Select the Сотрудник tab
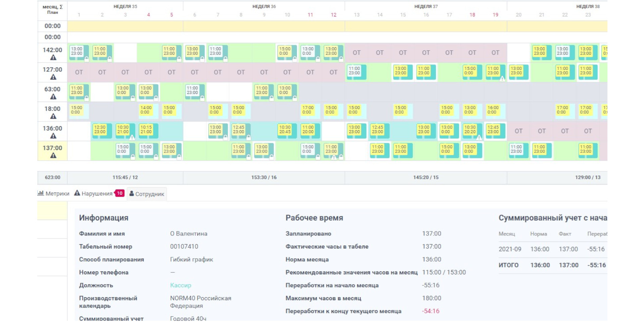The image size is (644, 322). 147,194
